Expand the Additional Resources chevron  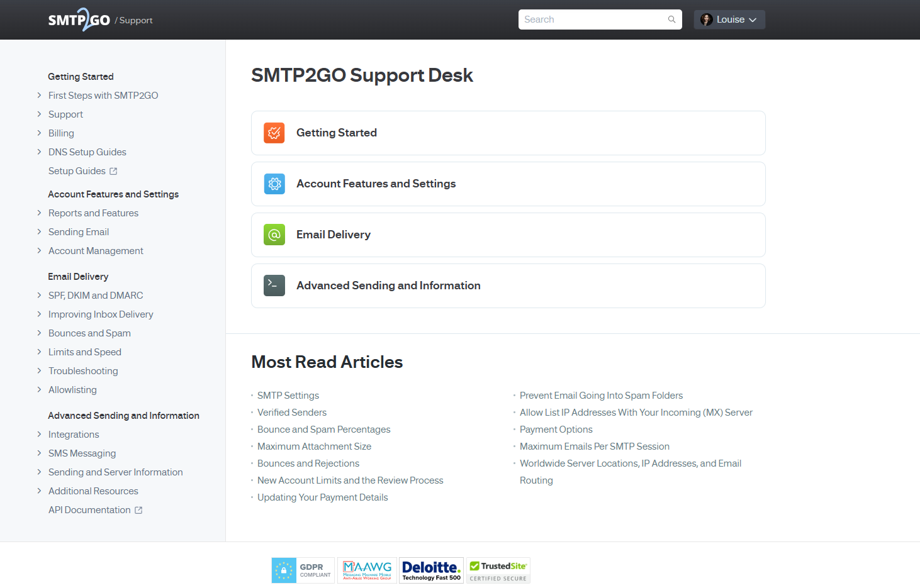[39, 491]
